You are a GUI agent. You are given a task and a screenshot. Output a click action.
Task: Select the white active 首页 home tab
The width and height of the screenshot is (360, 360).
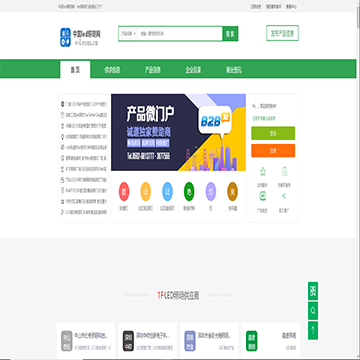75,70
